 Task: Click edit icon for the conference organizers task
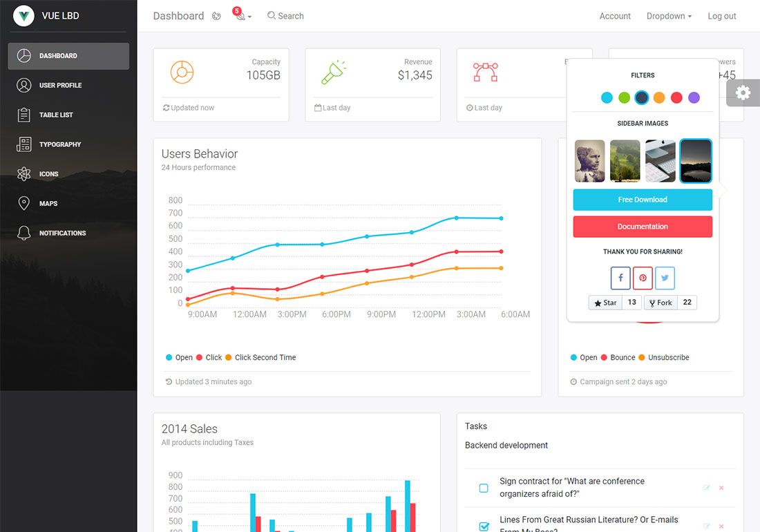tap(706, 488)
